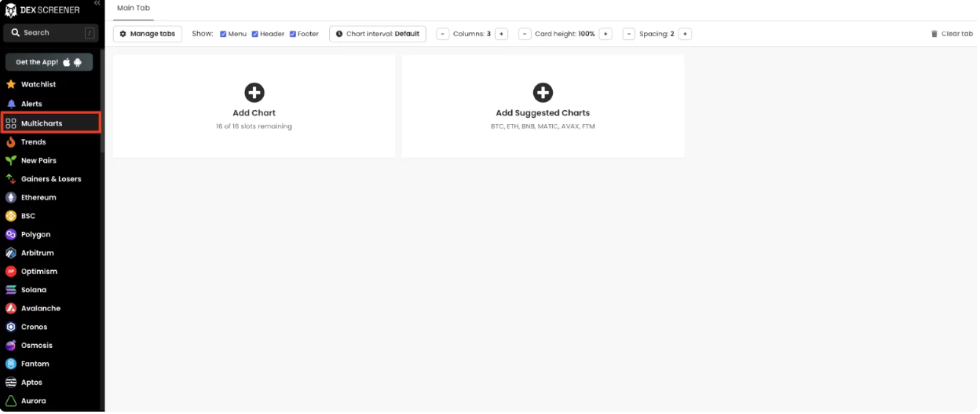Select the Ethereum chain icon
Image resolution: width=980 pixels, height=414 pixels.
[11, 197]
